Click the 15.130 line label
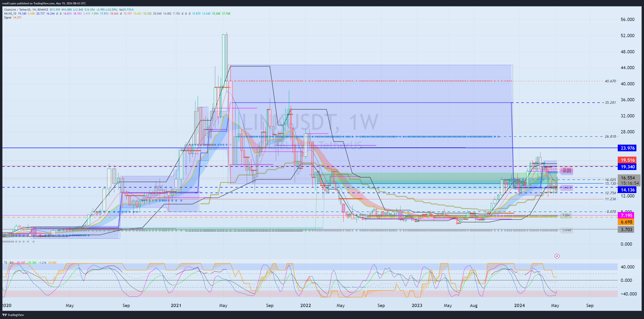This screenshot has height=319, width=644. (610, 183)
